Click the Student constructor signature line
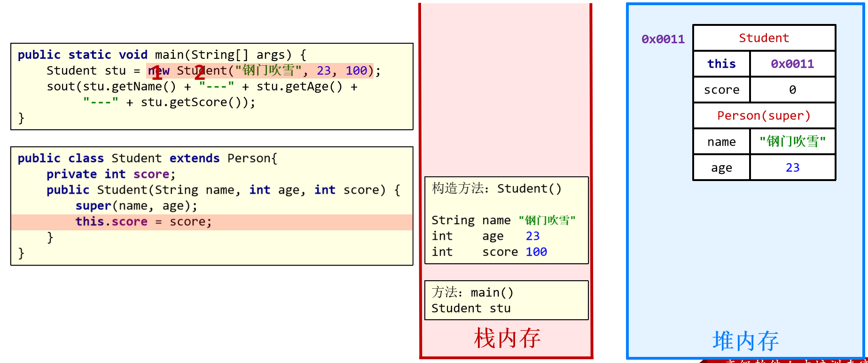 [x=223, y=190]
